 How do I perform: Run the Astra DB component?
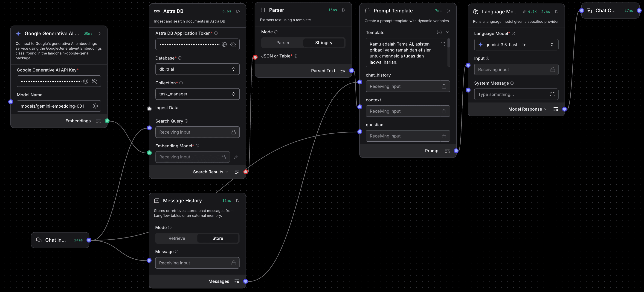click(238, 11)
